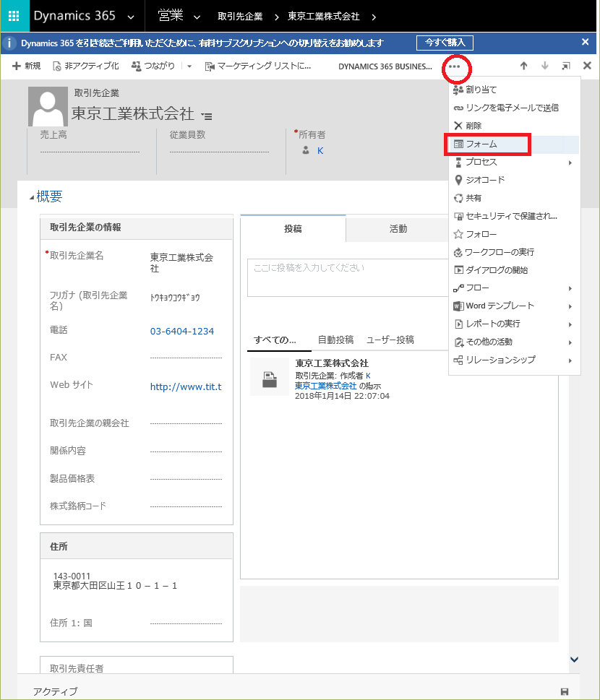Click the address 東京都大田区山王 text
Screen dimensions: 600x700
tap(115, 586)
